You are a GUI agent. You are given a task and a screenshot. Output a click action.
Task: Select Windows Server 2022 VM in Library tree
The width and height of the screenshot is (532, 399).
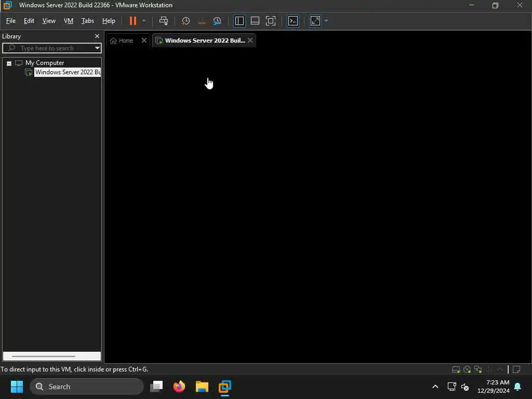coord(68,72)
